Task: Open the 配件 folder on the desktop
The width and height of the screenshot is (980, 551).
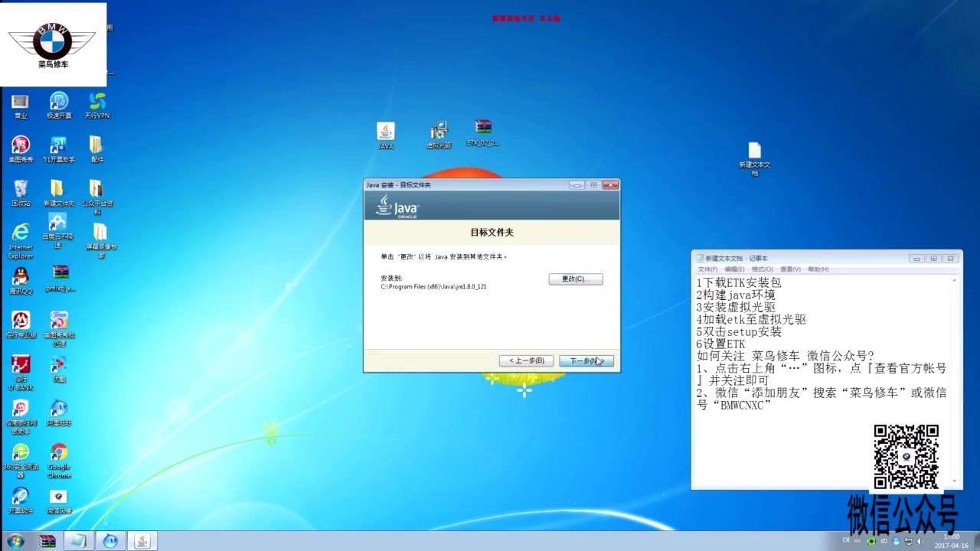Action: pos(97,149)
